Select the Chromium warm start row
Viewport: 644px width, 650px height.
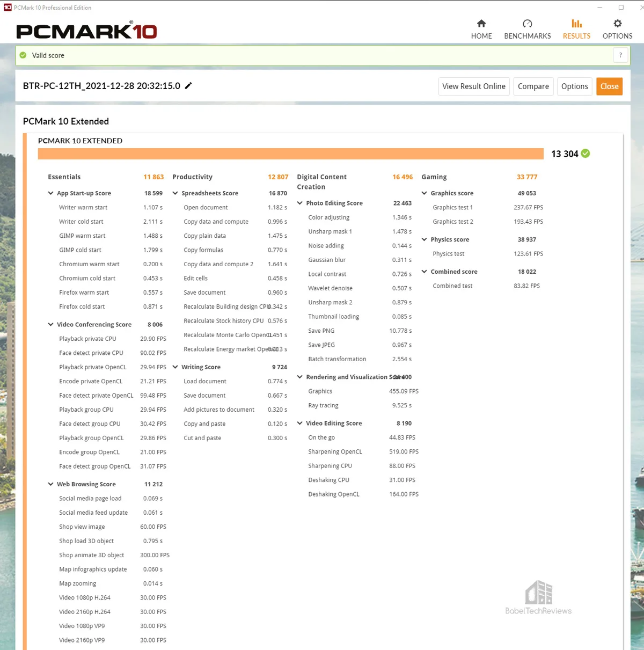coord(110,264)
